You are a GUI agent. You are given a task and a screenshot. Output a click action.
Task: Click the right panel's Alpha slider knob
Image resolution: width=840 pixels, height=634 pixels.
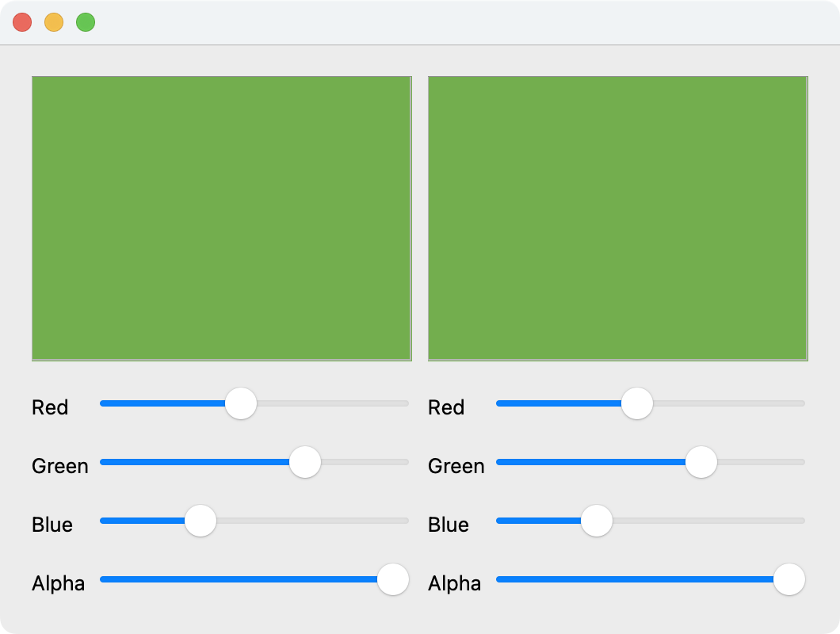pyautogui.click(x=789, y=579)
